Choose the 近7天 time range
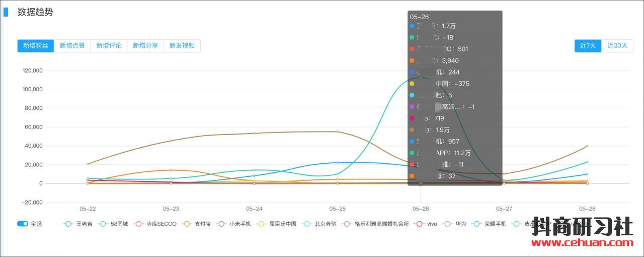Viewport: 644px width, 257px height. [x=588, y=46]
